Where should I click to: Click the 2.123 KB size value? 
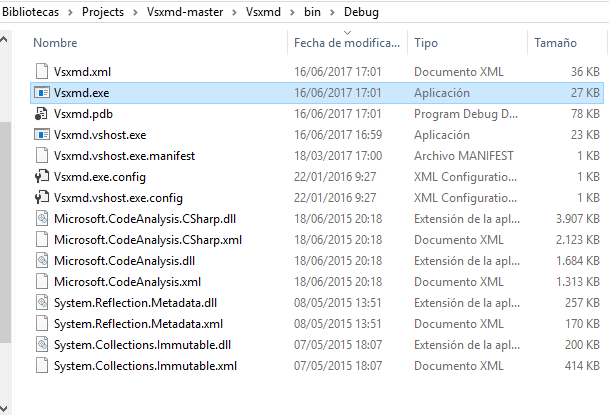click(578, 240)
